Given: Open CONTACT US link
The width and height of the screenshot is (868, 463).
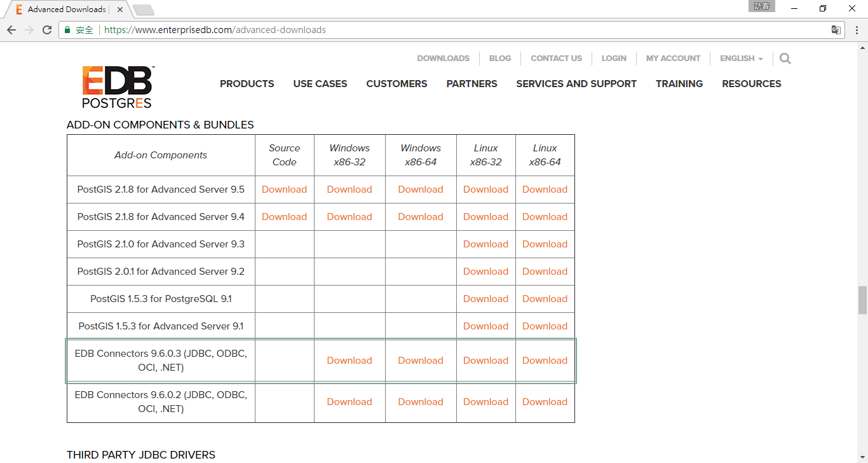Looking at the screenshot, I should pos(556,58).
